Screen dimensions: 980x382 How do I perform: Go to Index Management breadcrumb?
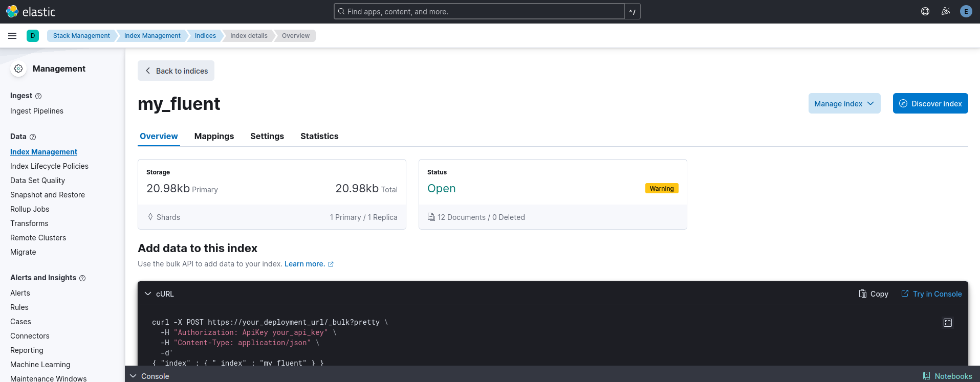tap(152, 36)
